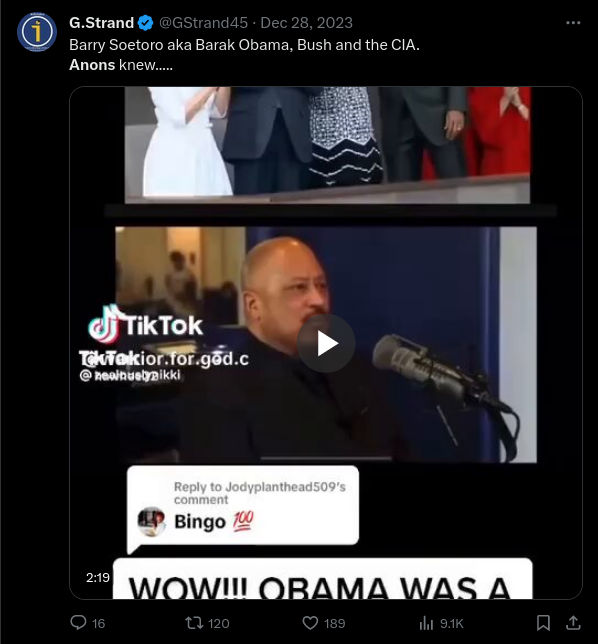Click the Bingo reply comment bubble
This screenshot has height=644, width=598.
tap(242, 507)
